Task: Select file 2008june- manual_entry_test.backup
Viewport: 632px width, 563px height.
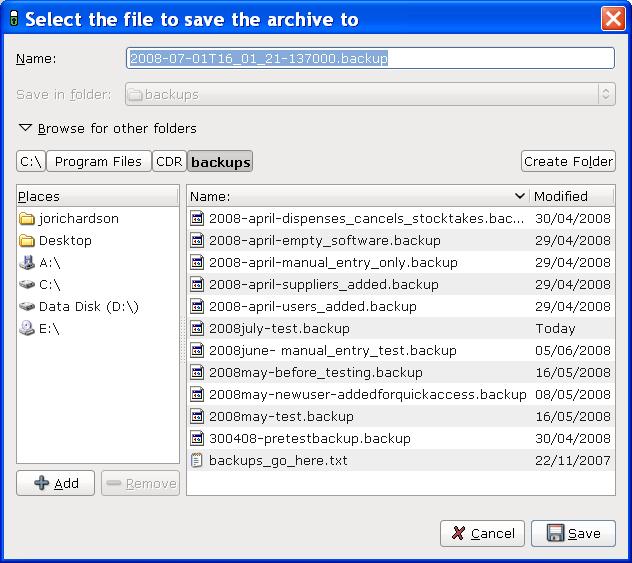Action: tap(401, 351)
